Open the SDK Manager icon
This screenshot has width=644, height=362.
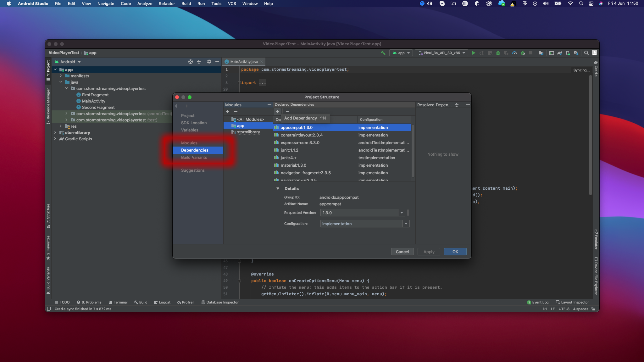point(576,53)
